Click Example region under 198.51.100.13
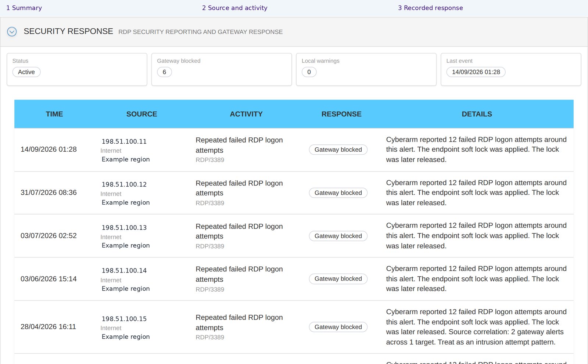 125,246
